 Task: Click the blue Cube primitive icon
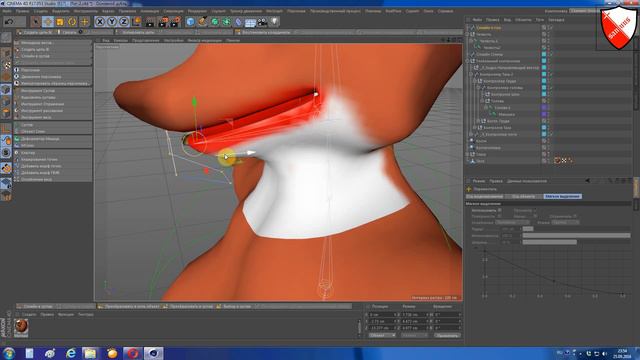[x=190, y=22]
